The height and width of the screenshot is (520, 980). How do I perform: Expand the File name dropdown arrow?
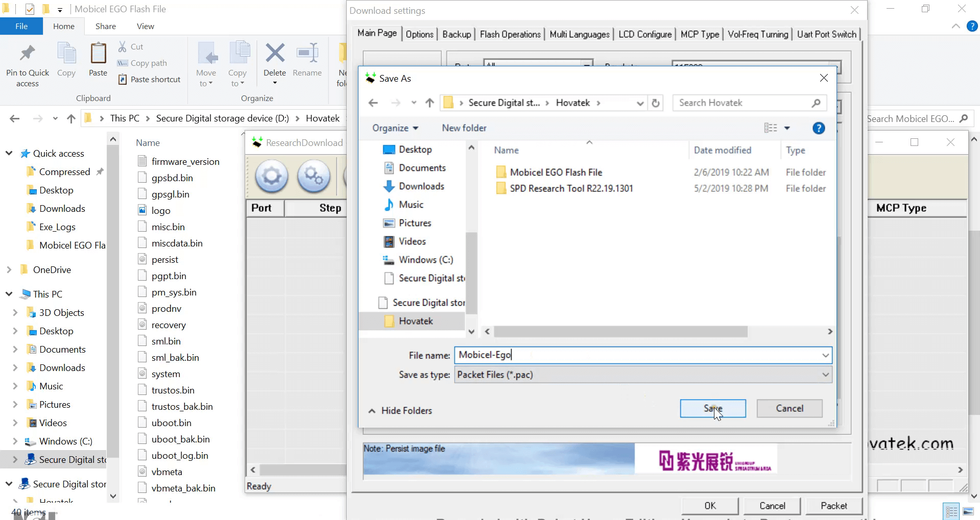825,355
